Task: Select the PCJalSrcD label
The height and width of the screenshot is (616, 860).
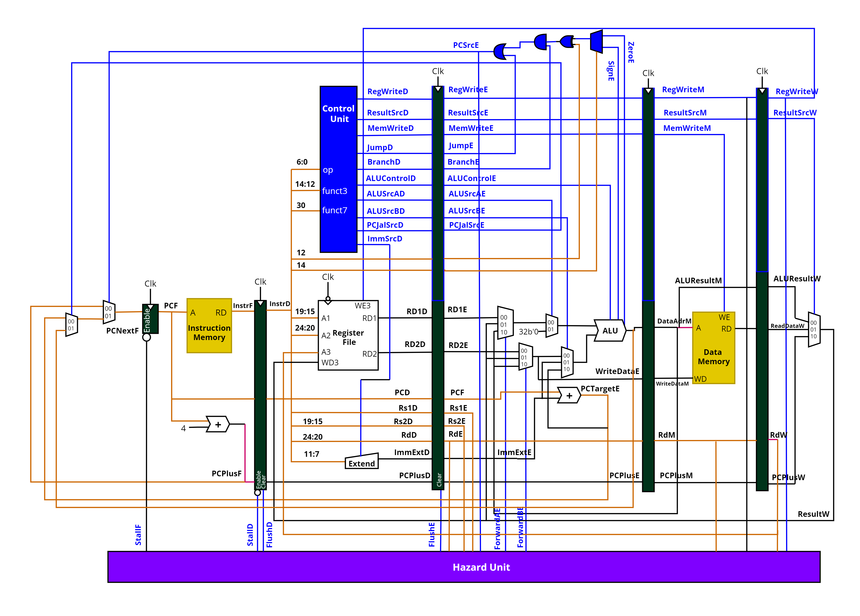Action: point(385,225)
